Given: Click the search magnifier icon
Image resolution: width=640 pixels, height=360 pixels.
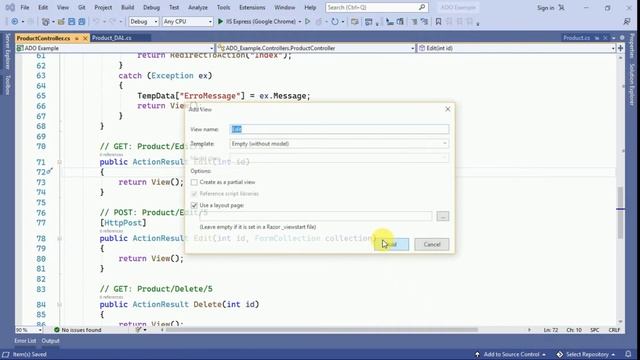Looking at the screenshot, I should (x=422, y=7).
